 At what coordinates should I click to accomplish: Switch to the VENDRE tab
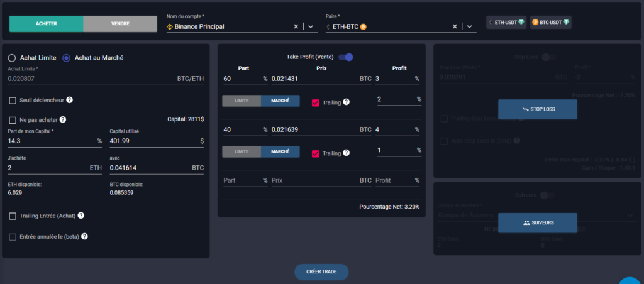(x=120, y=24)
